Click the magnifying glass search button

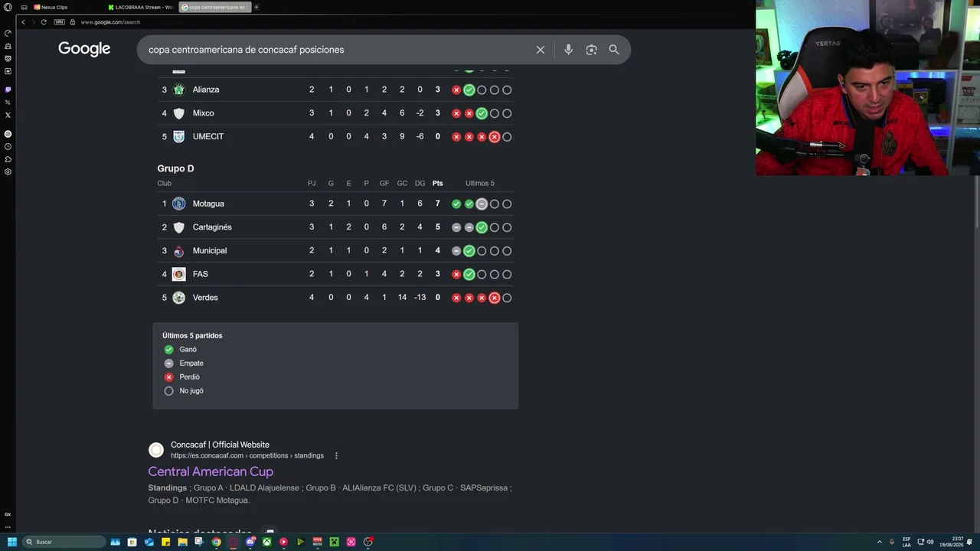(614, 50)
